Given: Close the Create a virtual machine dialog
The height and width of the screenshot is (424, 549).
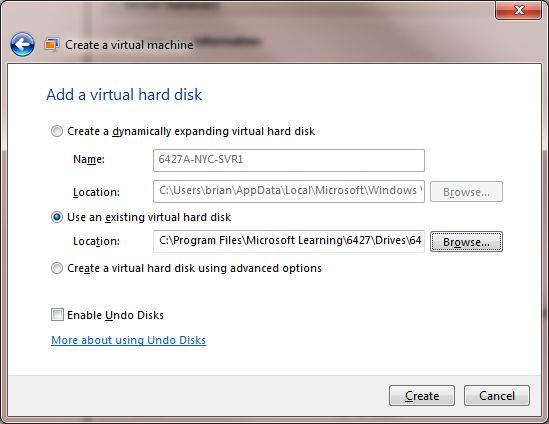Looking at the screenshot, I should point(519,10).
